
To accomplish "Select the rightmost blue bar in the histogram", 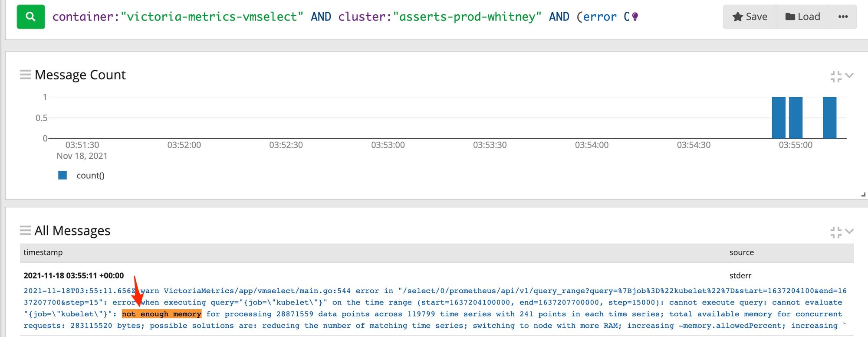I will [829, 118].
